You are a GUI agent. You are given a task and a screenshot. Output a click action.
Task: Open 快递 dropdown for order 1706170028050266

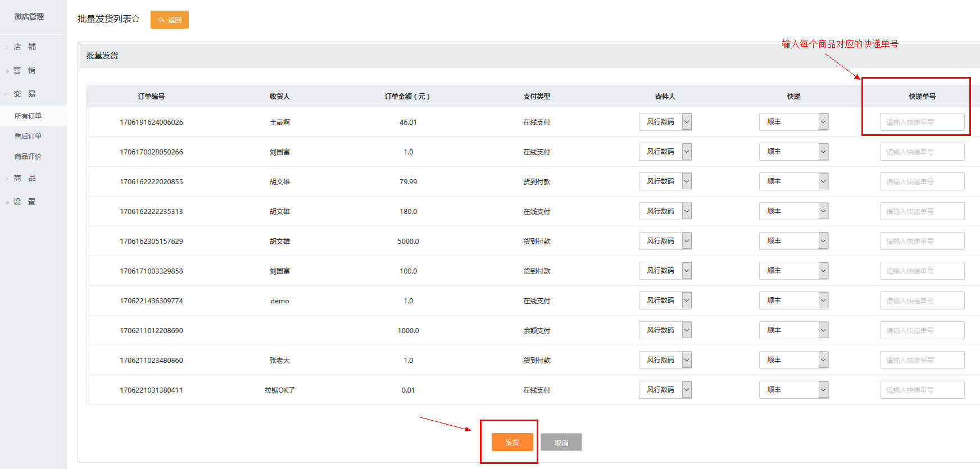793,152
